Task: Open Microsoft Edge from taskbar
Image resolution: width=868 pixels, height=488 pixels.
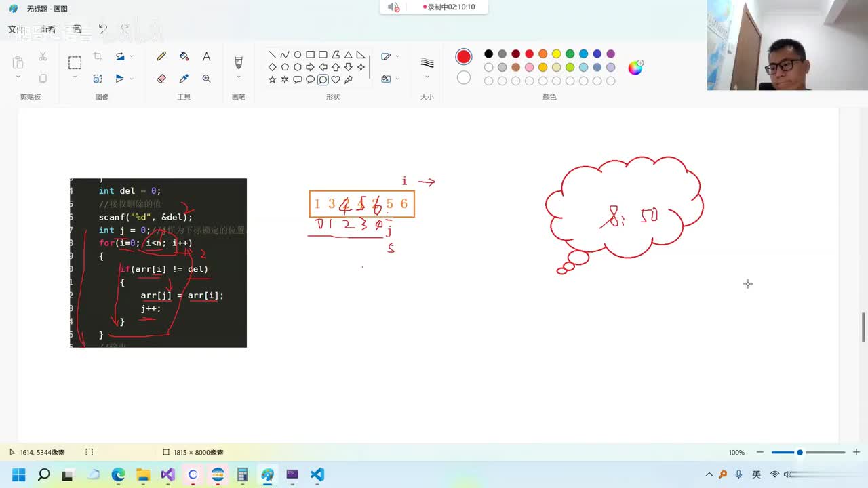Action: click(x=118, y=474)
